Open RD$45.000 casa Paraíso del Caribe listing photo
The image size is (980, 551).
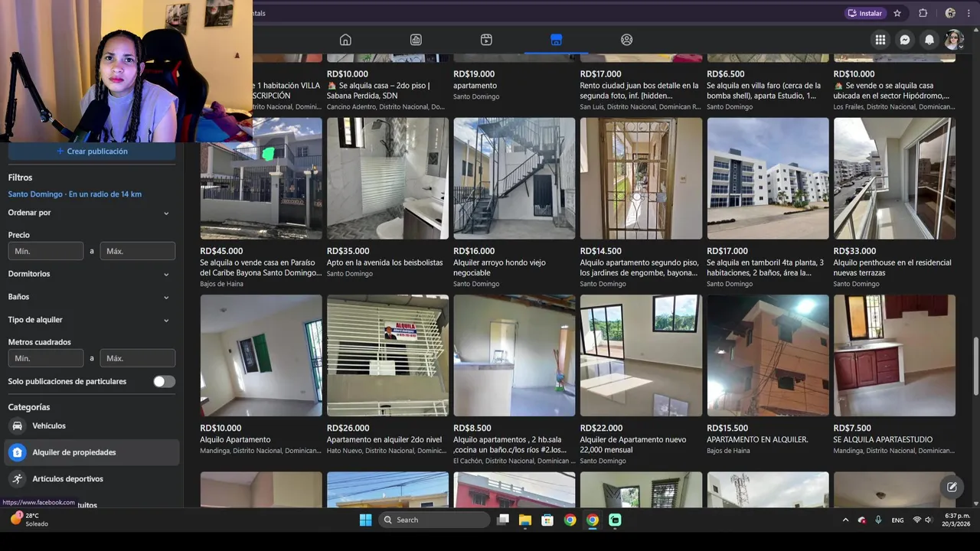click(261, 178)
